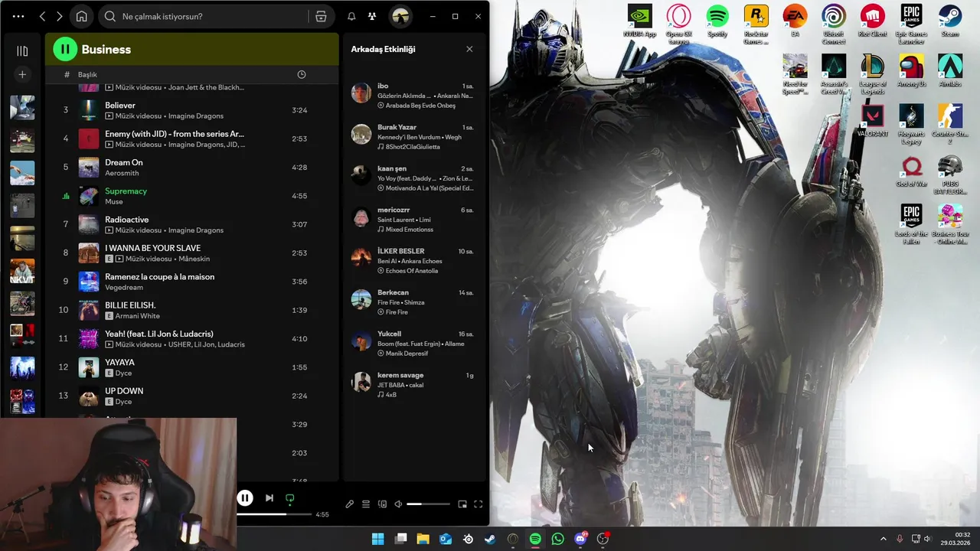This screenshot has width=980, height=551.
Task: Open the Vegedream artist link
Action: 124,288
